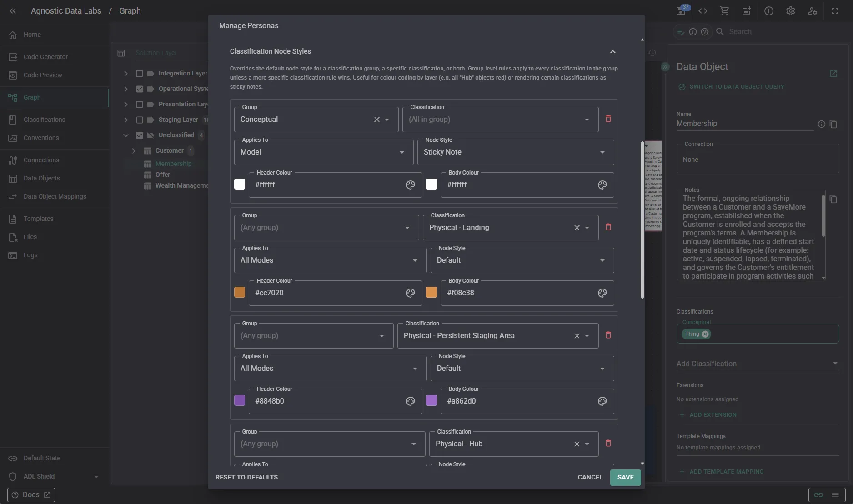Uncheck the Unclassified checkbox
Viewport: 853px width, 504px height.
point(140,135)
